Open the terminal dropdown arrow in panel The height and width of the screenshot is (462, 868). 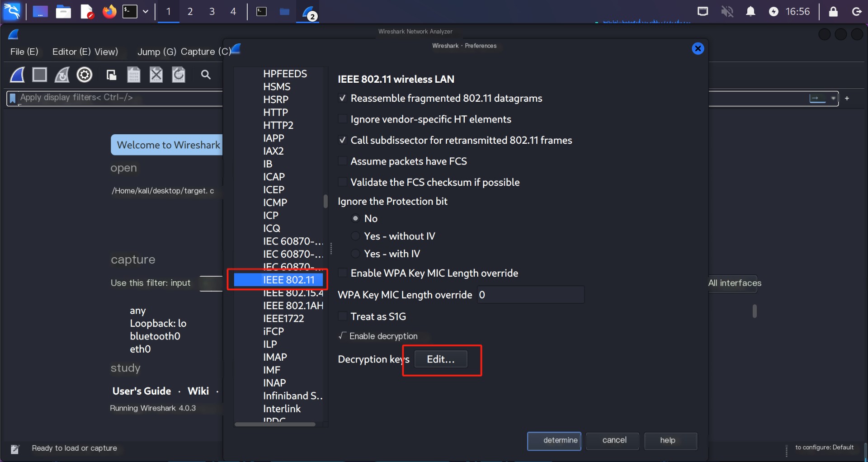(146, 11)
